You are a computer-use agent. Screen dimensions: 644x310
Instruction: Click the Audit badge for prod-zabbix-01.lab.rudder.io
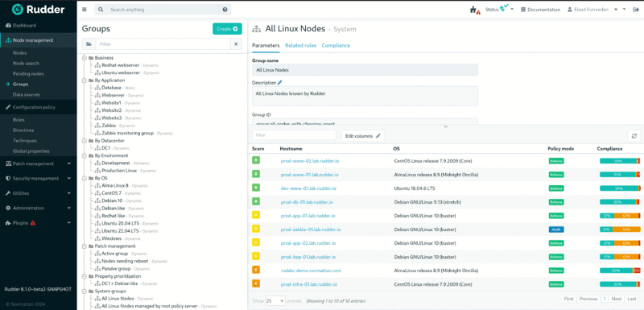[556, 229]
